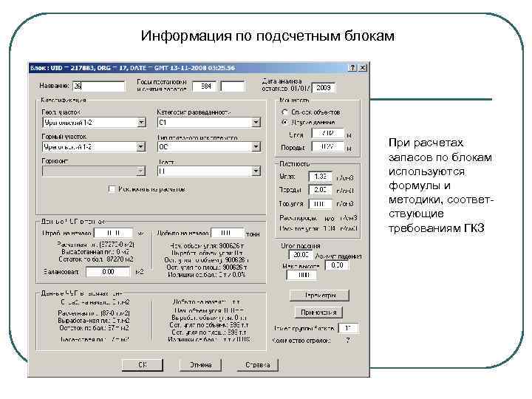Viewport: 532px width, 399px height.
Task: Open the Категория разведанности dropdown with C1
Action: 256,122
